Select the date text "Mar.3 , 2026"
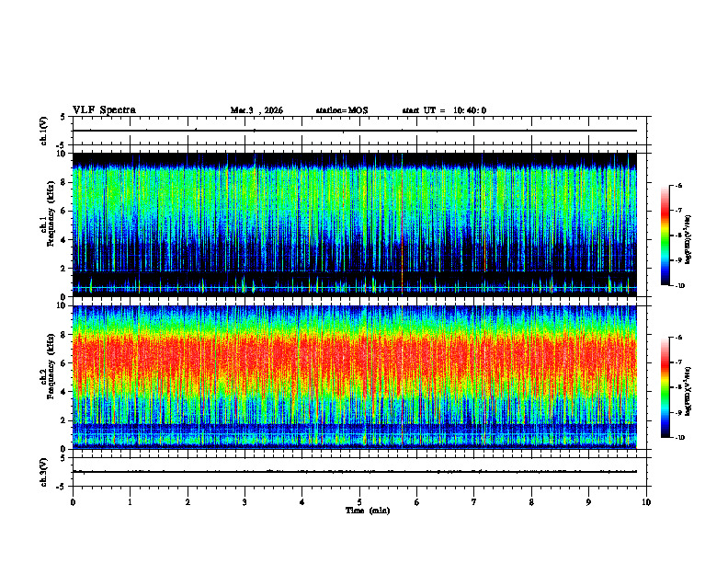728x563 pixels. [256, 110]
